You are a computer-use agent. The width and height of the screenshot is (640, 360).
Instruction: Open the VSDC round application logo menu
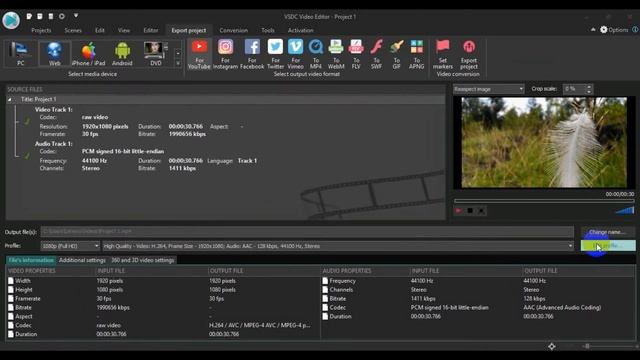(11, 20)
